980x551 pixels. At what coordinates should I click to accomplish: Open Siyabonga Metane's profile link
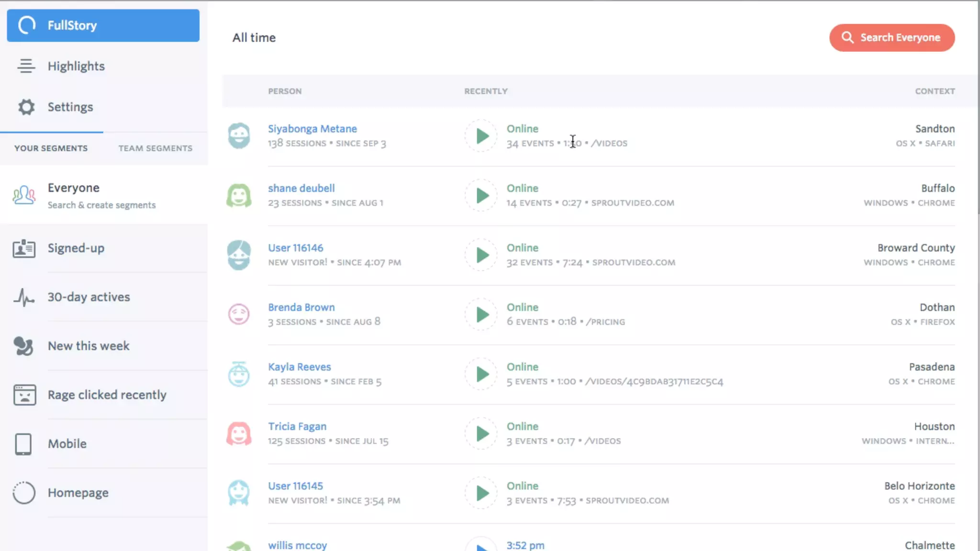pyautogui.click(x=312, y=129)
